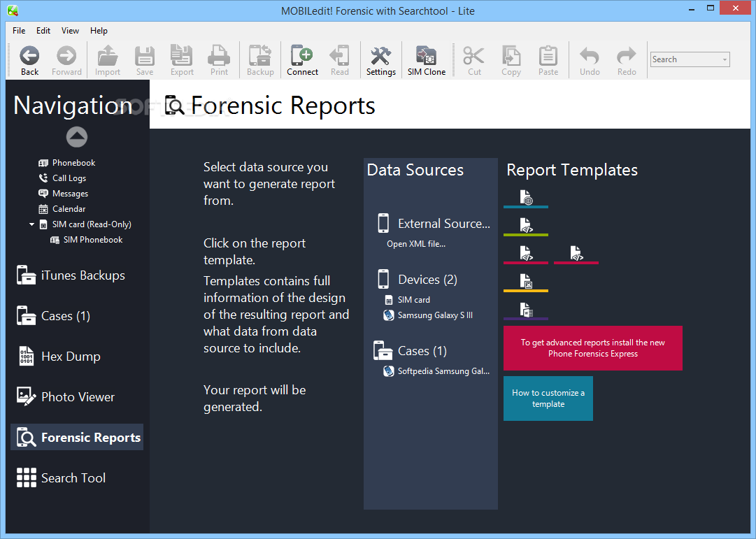Launch the SIM Clone tool
The height and width of the screenshot is (539, 756).
[x=427, y=61]
